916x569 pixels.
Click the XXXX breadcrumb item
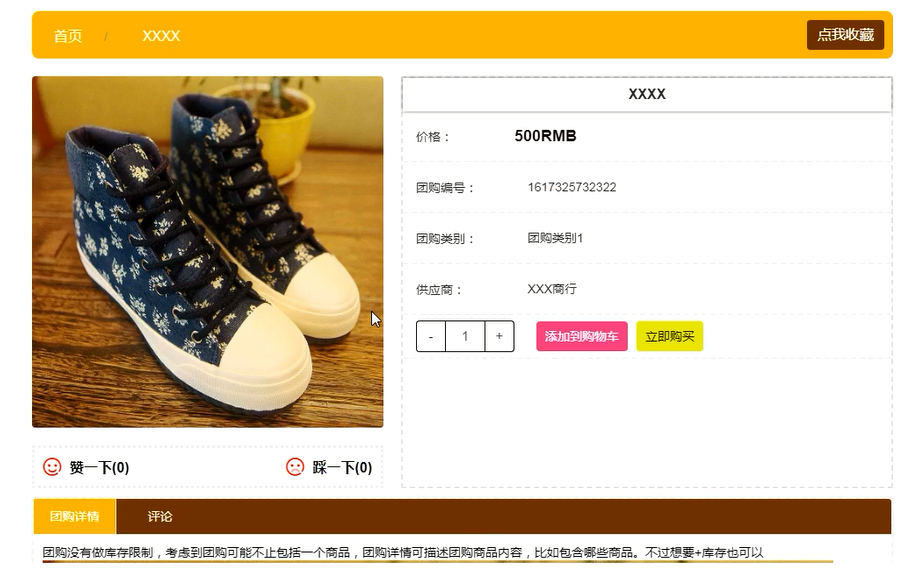[161, 36]
